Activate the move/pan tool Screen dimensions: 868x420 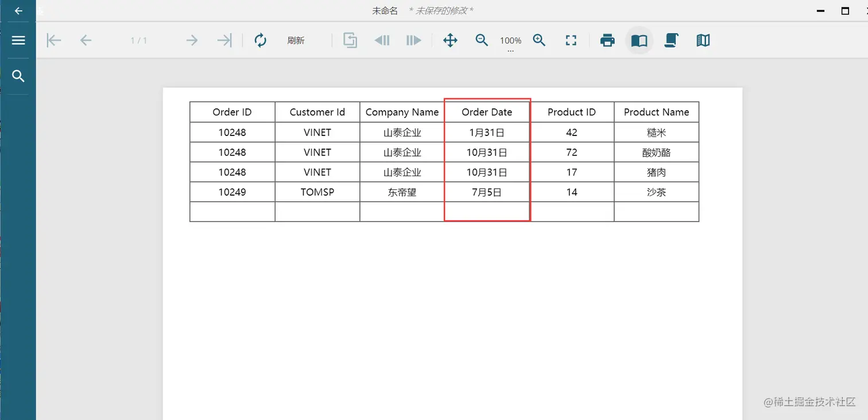[x=451, y=40]
